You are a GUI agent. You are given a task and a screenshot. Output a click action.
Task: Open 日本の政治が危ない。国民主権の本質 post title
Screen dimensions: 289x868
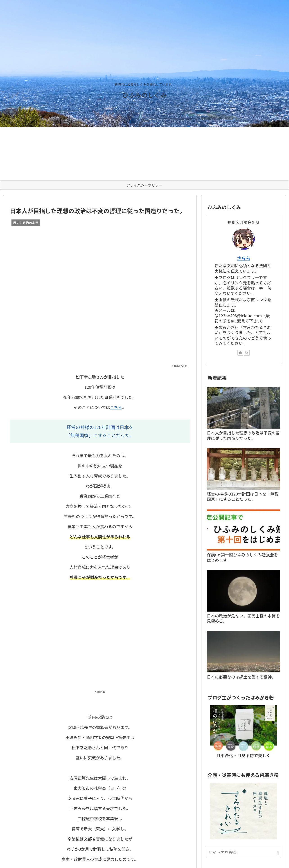(x=243, y=618)
